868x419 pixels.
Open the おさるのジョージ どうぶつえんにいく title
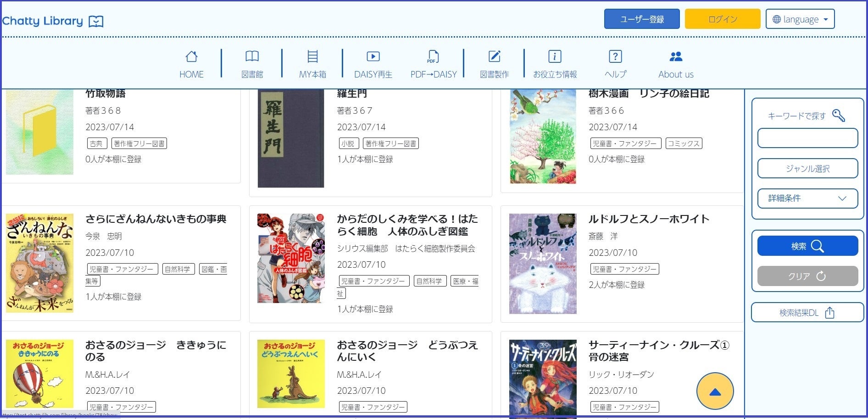pyautogui.click(x=407, y=351)
